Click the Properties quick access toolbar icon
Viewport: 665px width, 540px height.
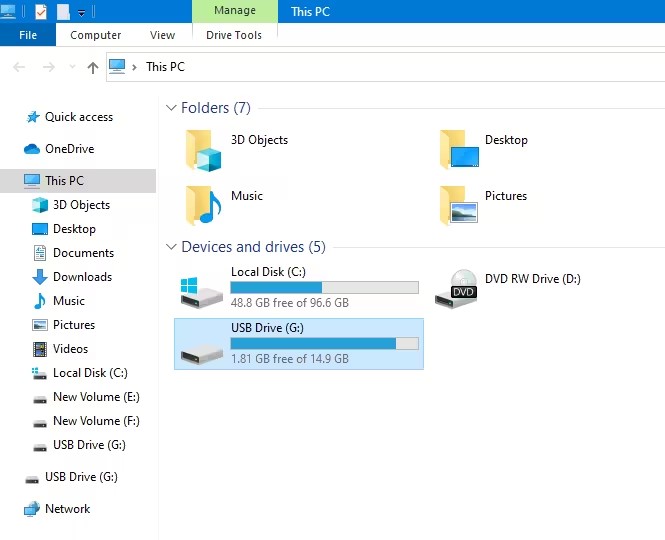point(41,11)
